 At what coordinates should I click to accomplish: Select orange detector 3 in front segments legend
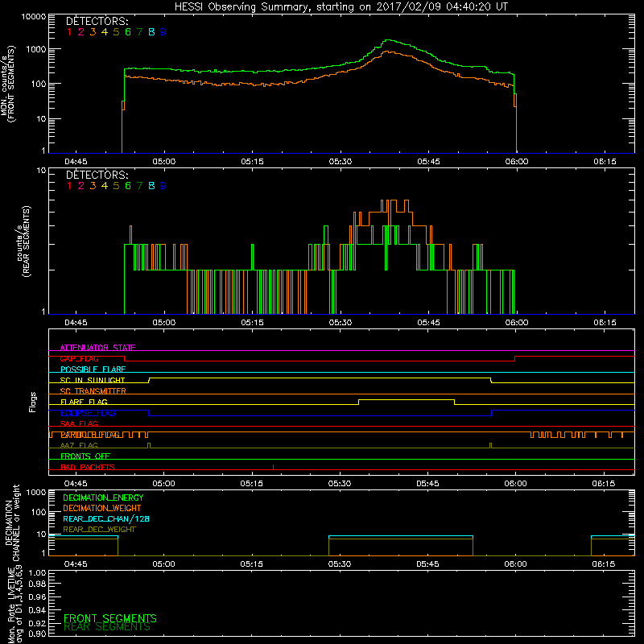[93, 31]
